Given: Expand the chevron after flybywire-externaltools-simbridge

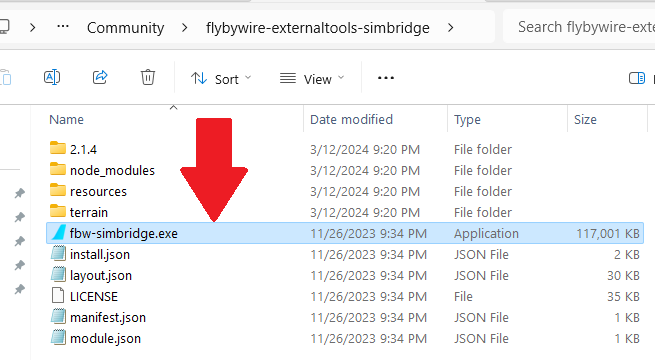Looking at the screenshot, I should tap(450, 28).
